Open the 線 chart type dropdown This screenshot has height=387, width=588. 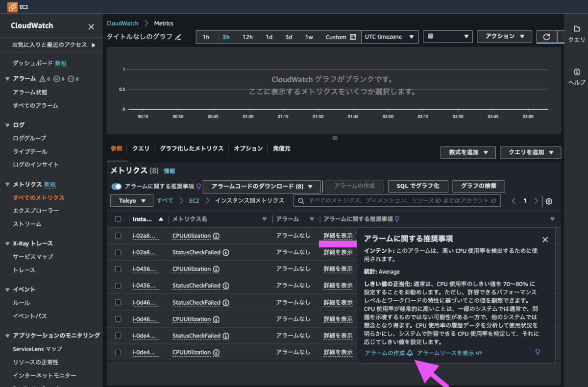point(447,37)
